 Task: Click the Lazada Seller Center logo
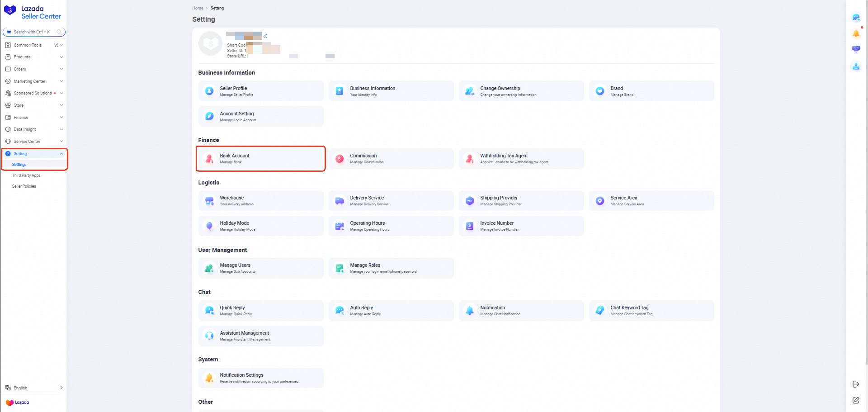33,13
